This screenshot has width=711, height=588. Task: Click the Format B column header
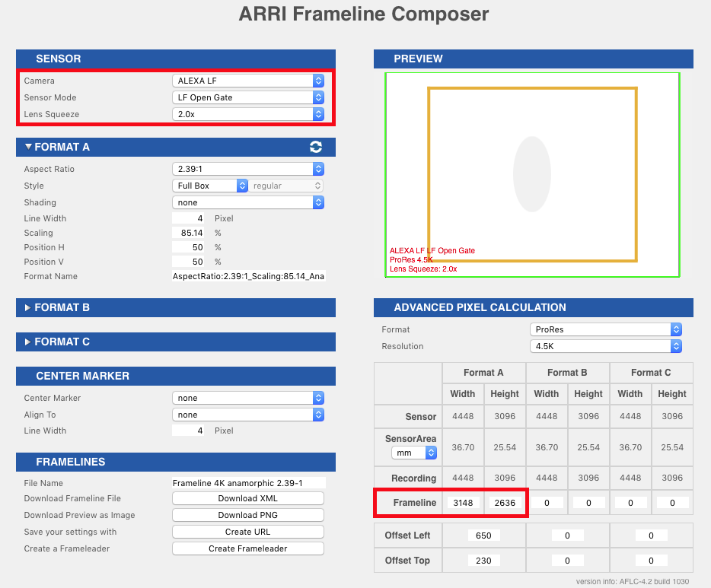[567, 373]
